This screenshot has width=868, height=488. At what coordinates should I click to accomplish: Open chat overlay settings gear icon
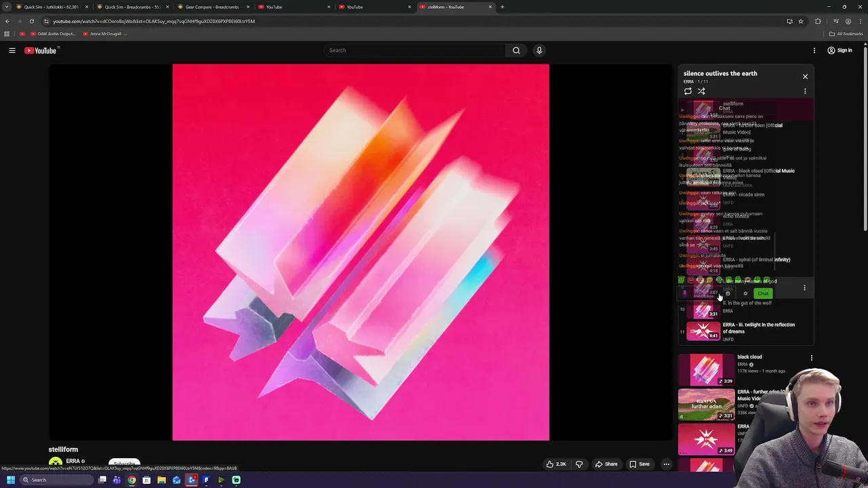point(745,293)
